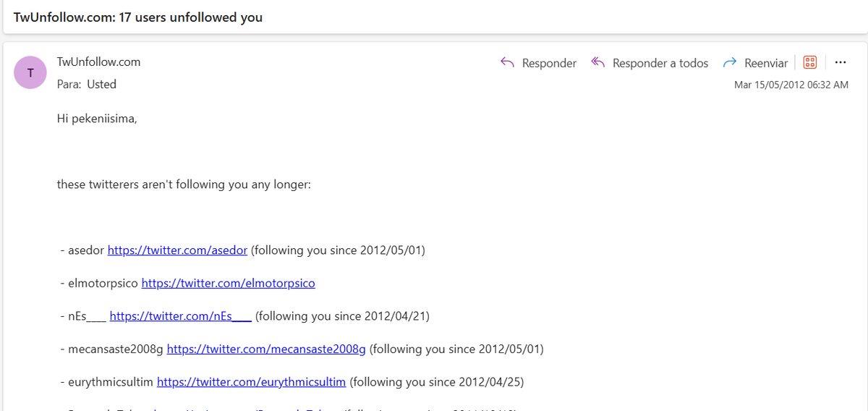Open the twitter.com/mecansaste2008g link

(x=267, y=349)
